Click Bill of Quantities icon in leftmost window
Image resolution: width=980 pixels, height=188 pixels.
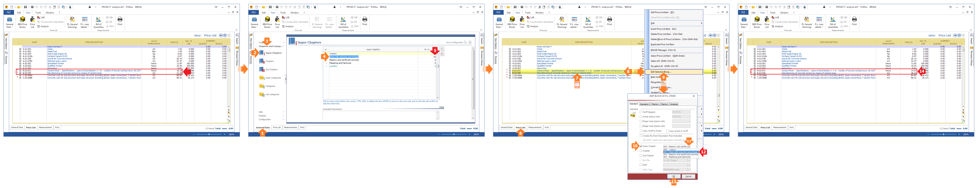[99, 22]
